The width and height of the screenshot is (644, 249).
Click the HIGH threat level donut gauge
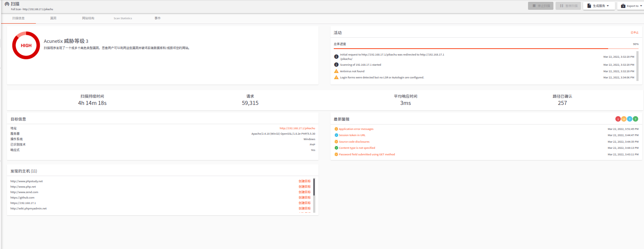coord(26,45)
